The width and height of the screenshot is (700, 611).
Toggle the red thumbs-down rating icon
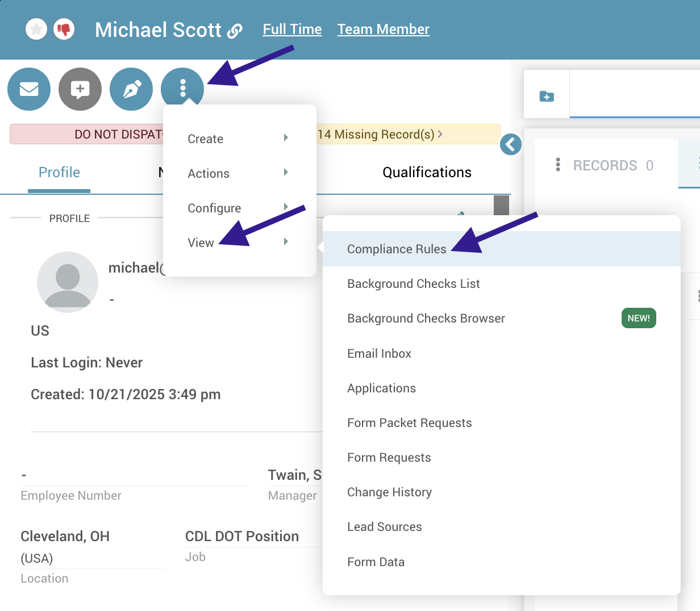pos(64,29)
